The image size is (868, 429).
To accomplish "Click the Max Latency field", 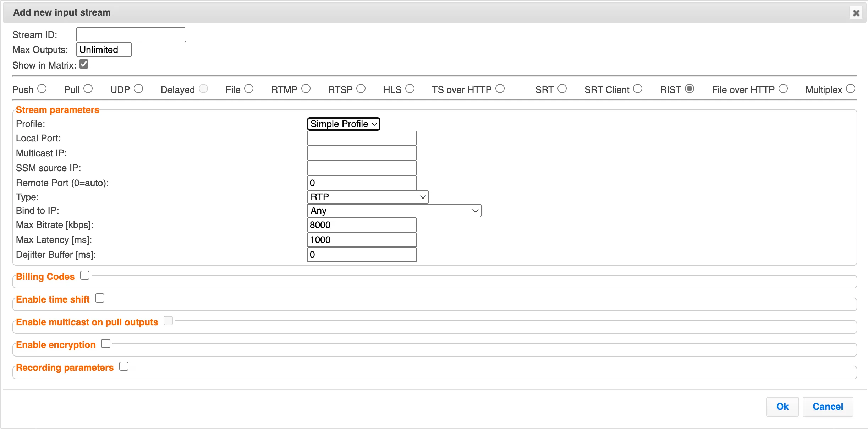I will coord(362,240).
